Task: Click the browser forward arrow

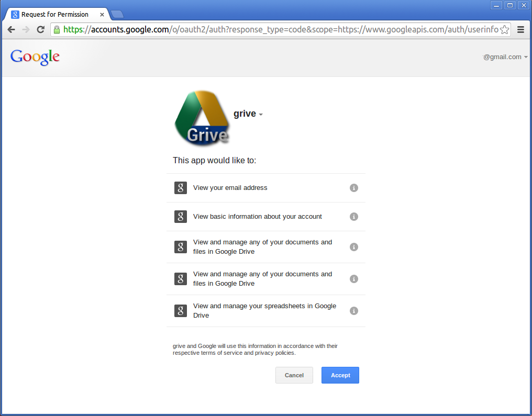Action: click(x=26, y=29)
